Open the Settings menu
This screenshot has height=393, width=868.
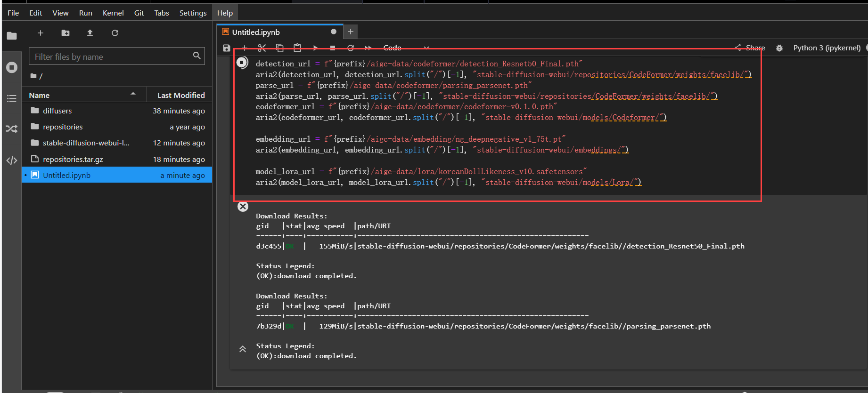[193, 13]
